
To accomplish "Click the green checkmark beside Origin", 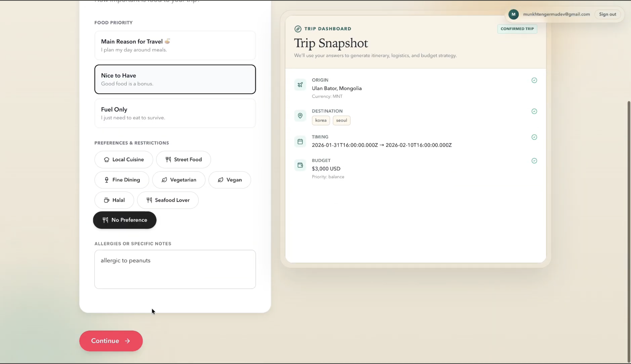I will click(534, 80).
